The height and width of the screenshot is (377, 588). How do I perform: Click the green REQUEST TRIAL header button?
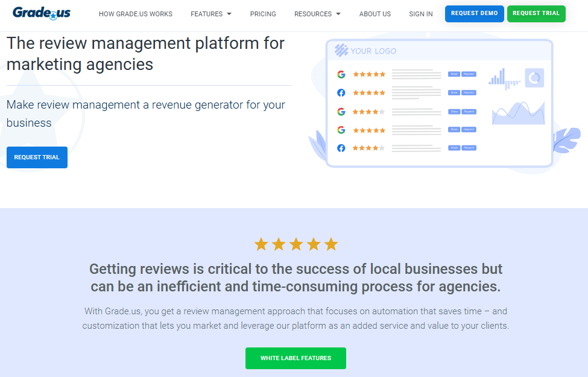point(536,13)
